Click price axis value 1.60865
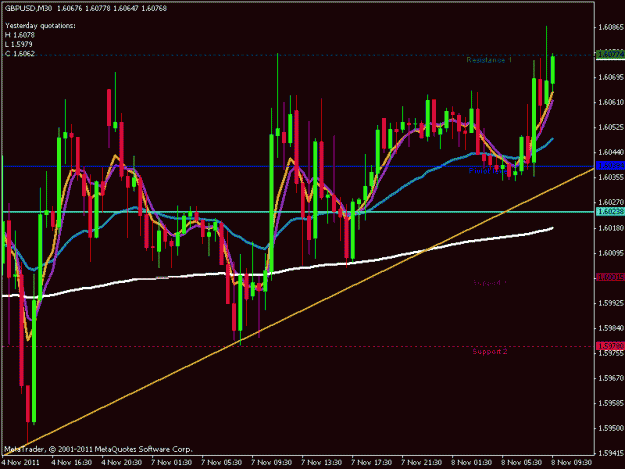 (x=611, y=27)
